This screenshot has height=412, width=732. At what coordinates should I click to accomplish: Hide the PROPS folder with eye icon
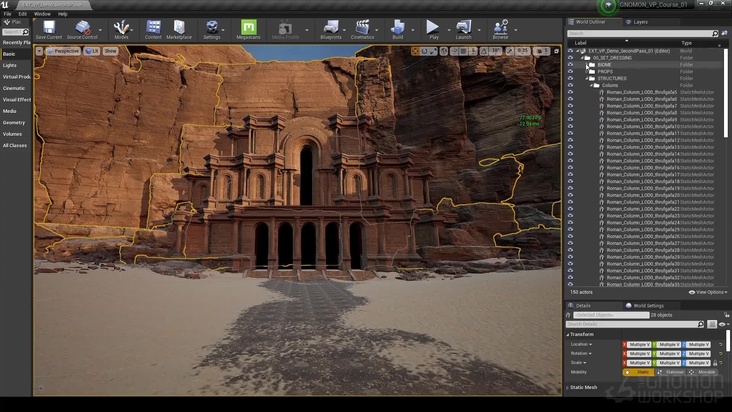[x=571, y=71]
